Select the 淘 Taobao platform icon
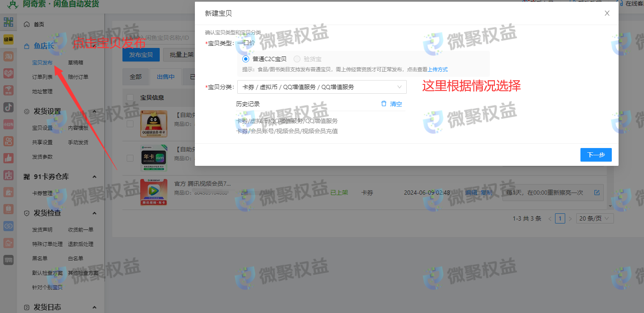Screen dimensions: 644x313 point(8,56)
